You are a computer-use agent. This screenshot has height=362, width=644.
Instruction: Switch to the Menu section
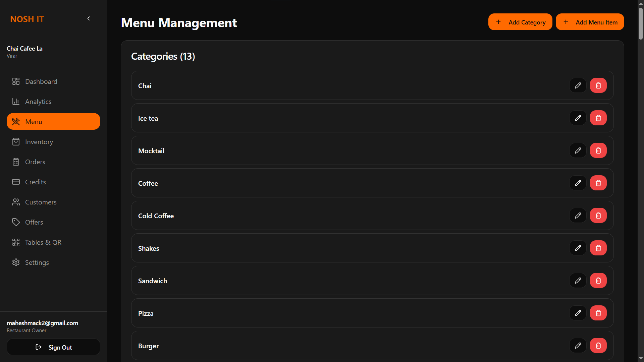(x=34, y=121)
